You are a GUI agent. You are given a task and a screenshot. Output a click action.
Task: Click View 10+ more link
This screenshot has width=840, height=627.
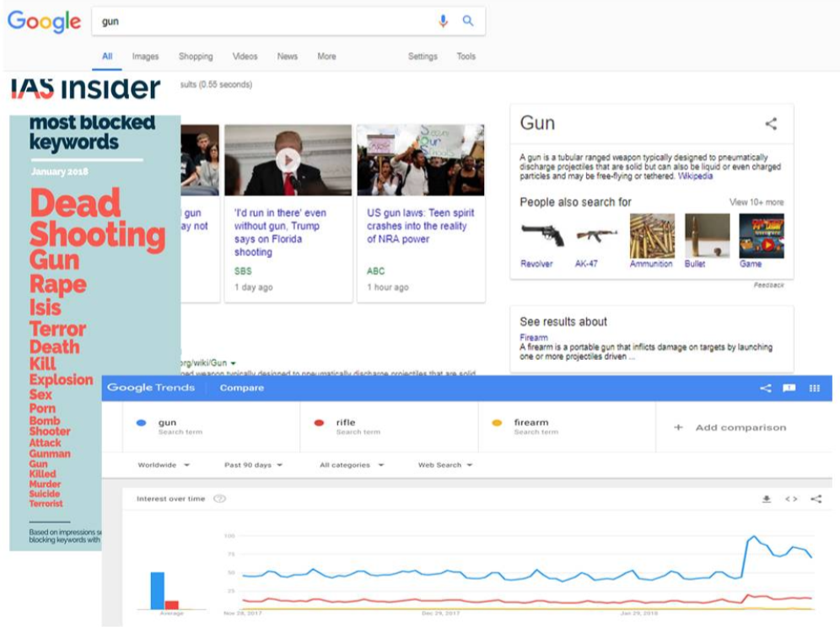[x=757, y=202]
